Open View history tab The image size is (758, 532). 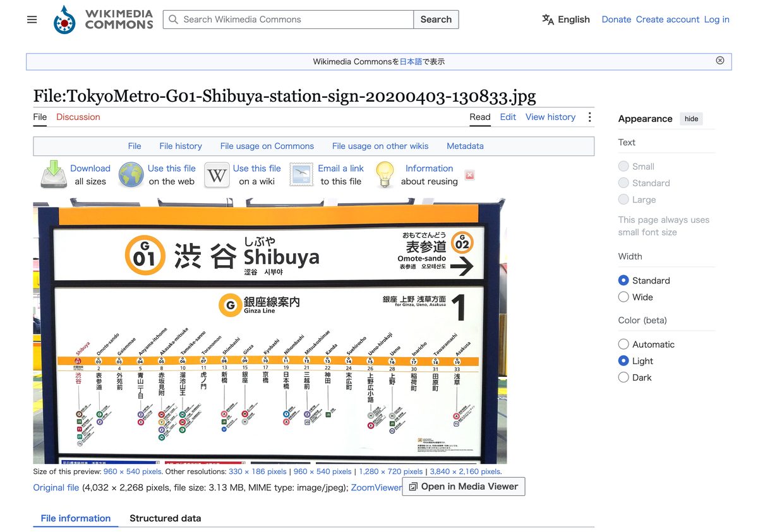(x=550, y=117)
